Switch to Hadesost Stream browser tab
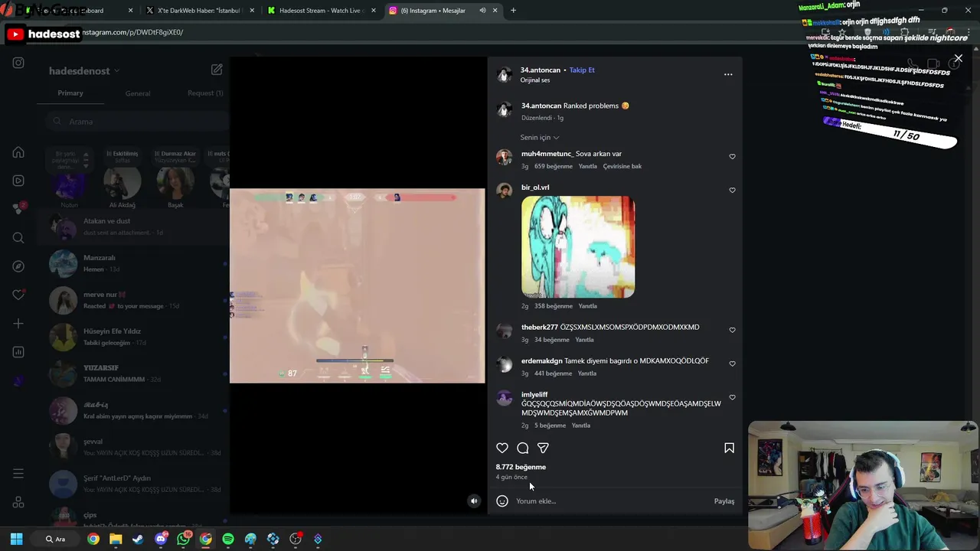Image resolution: width=980 pixels, height=551 pixels. coord(322,11)
